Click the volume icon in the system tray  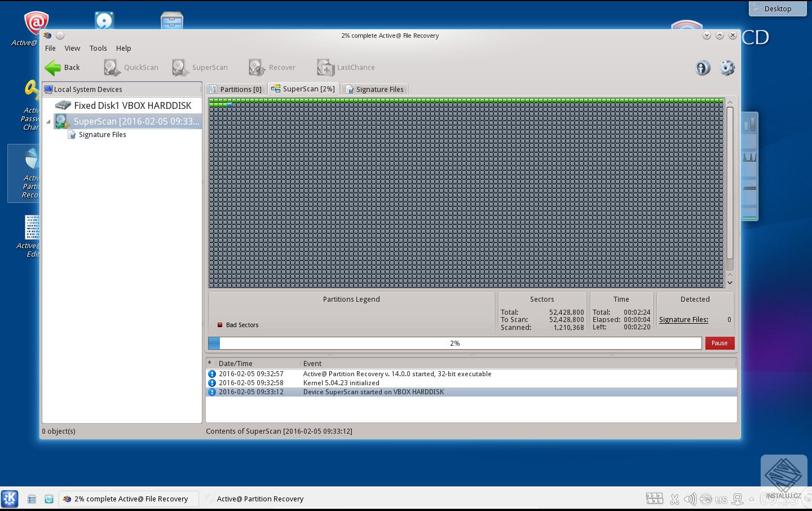(690, 499)
